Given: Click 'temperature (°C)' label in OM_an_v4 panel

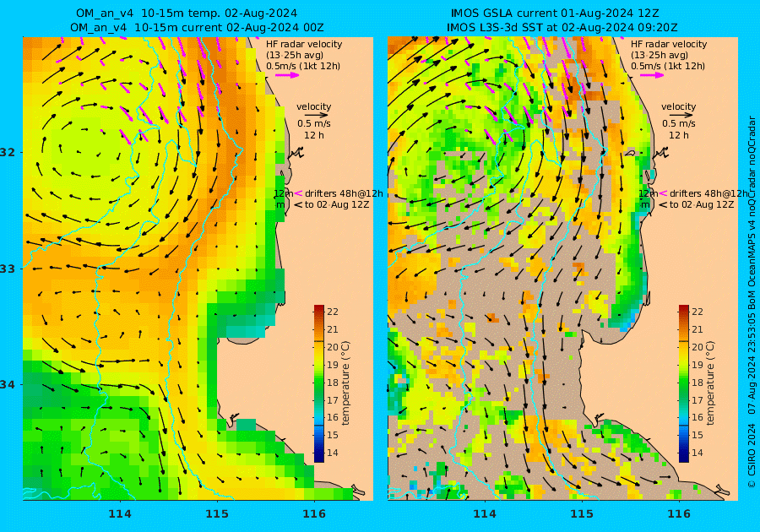Looking at the screenshot, I should 345,383.
